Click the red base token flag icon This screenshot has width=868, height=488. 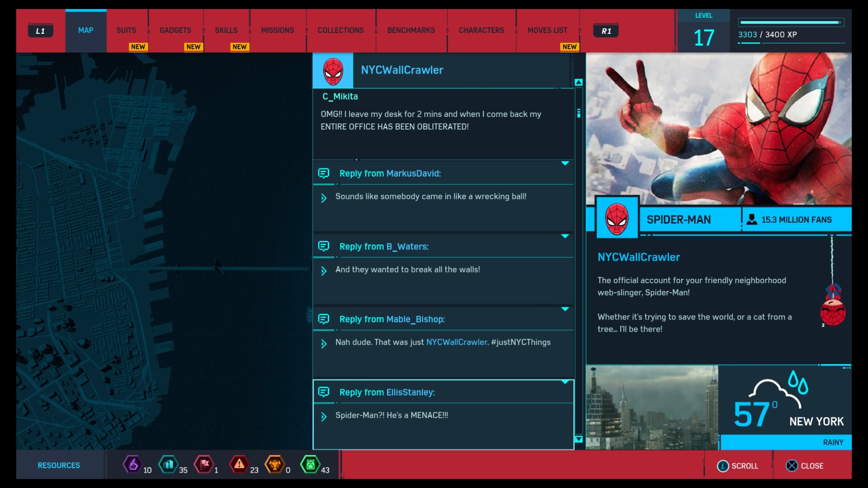204,464
